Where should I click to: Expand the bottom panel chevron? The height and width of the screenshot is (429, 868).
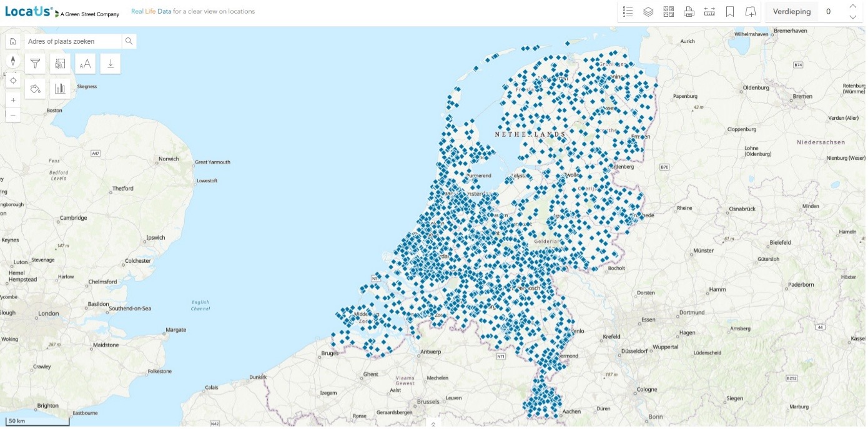point(434,423)
